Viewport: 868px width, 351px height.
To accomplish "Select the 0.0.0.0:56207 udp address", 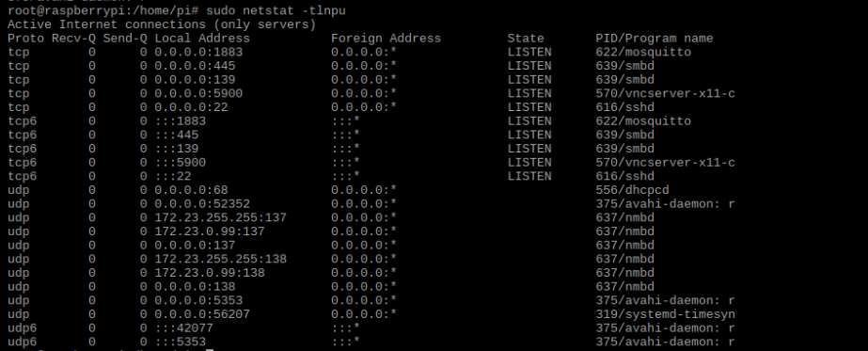I will (202, 314).
